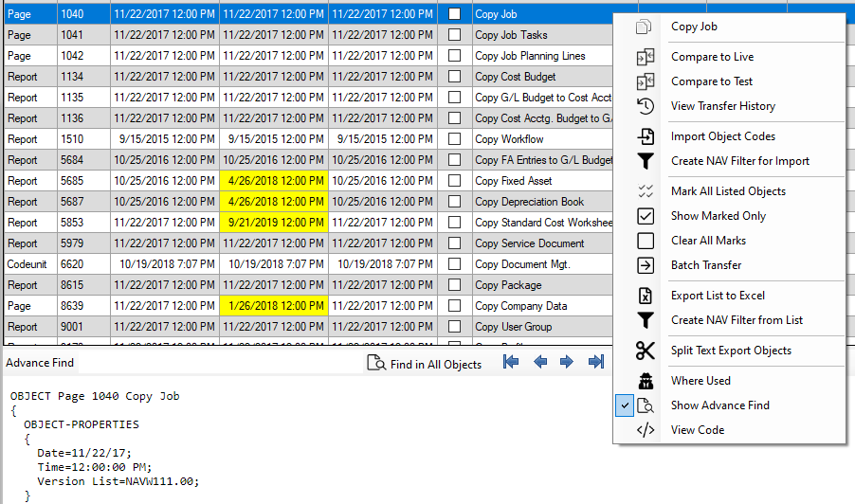Jump to first result arrow in find bar
The width and height of the screenshot is (855, 504).
tap(511, 362)
